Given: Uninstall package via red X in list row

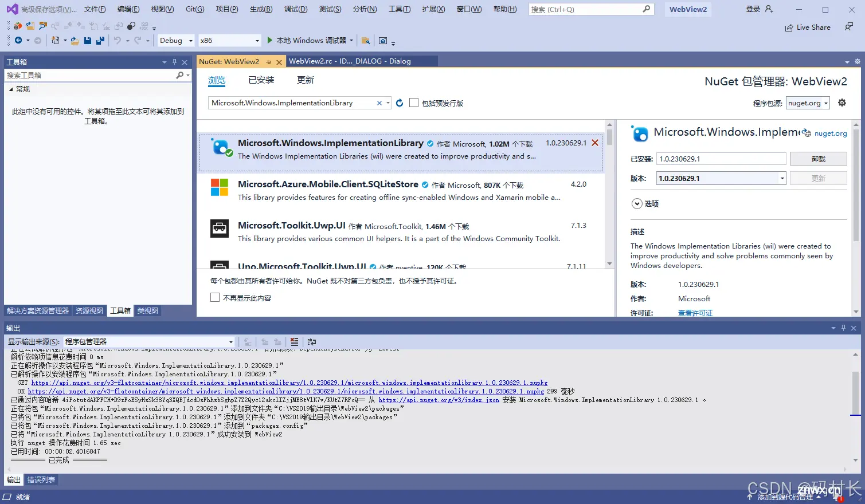Looking at the screenshot, I should [595, 143].
